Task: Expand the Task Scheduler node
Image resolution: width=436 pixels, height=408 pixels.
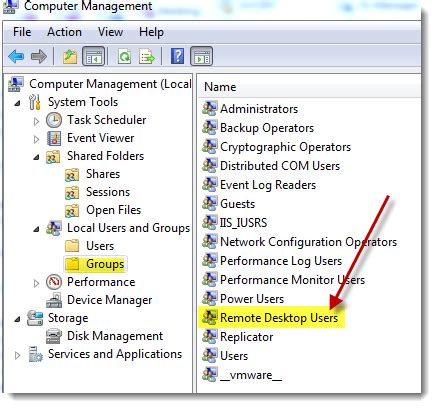Action: pyautogui.click(x=36, y=121)
